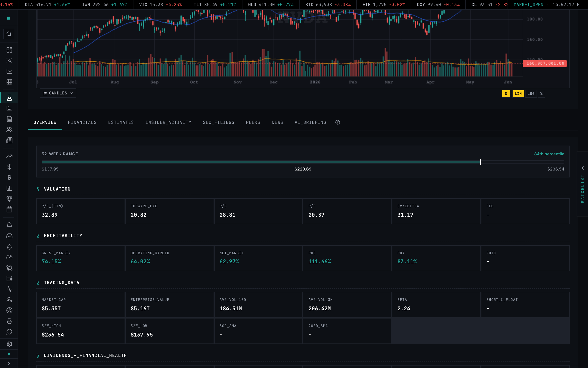
Task: Switch to the ESTIMATES tab
Action: [x=121, y=122]
